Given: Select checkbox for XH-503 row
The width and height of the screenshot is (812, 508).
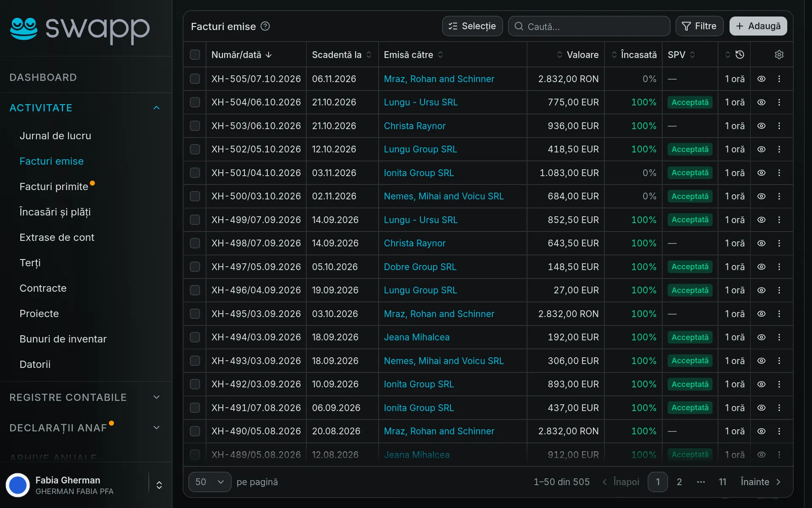Looking at the screenshot, I should tap(195, 126).
